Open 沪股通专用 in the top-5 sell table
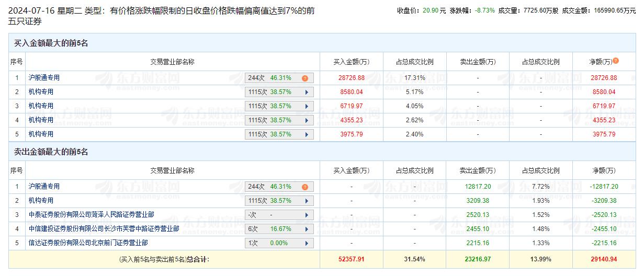The image size is (644, 276). (x=44, y=186)
